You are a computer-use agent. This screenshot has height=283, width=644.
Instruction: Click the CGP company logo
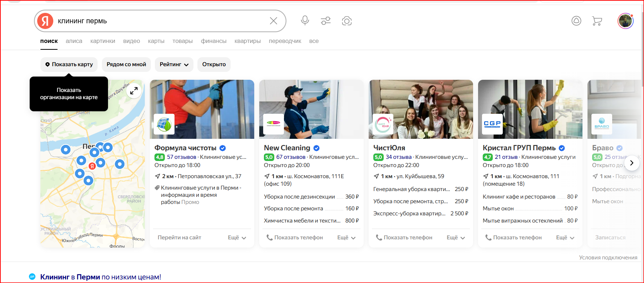(x=492, y=124)
